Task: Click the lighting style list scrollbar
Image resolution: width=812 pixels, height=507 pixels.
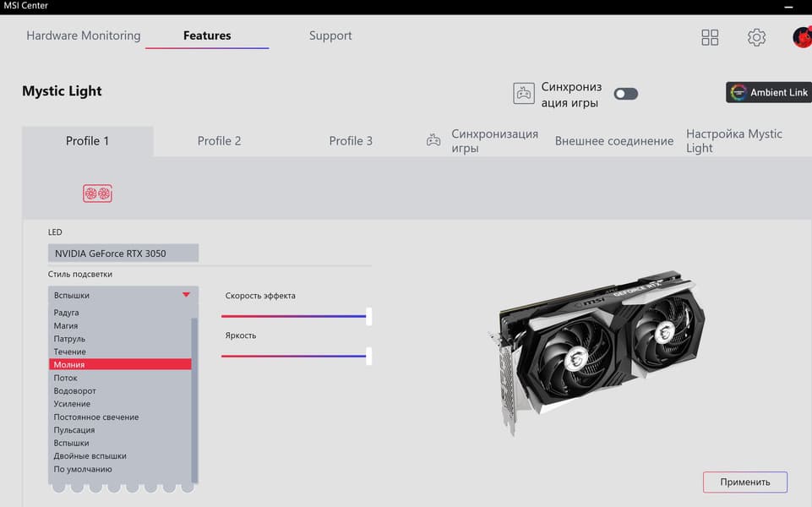Action: click(194, 400)
